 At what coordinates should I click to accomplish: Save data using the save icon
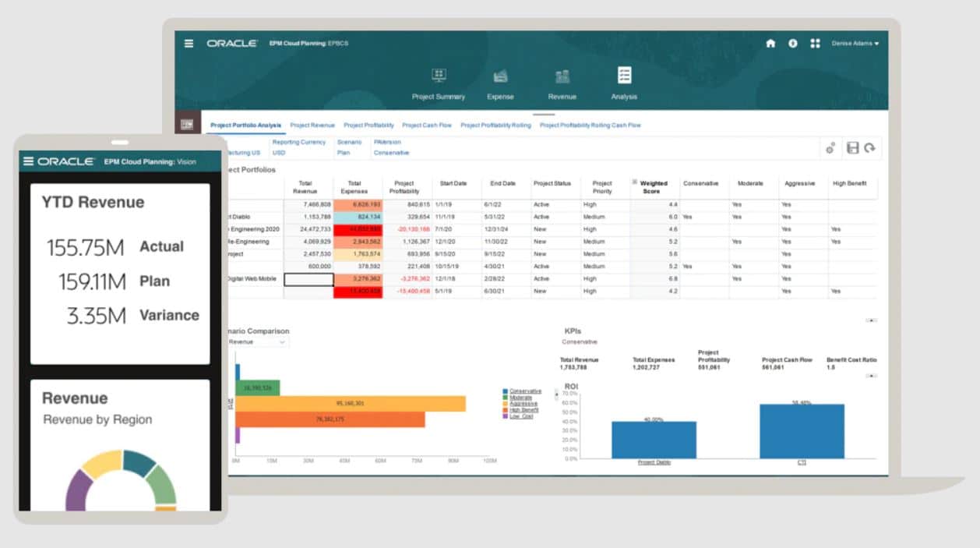coord(853,149)
